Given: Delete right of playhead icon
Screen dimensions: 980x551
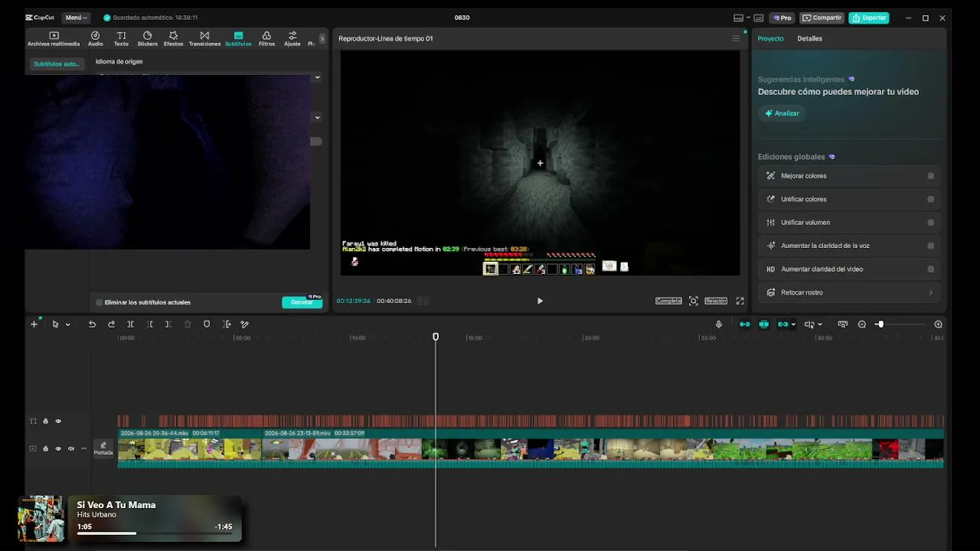Looking at the screenshot, I should [x=168, y=324].
